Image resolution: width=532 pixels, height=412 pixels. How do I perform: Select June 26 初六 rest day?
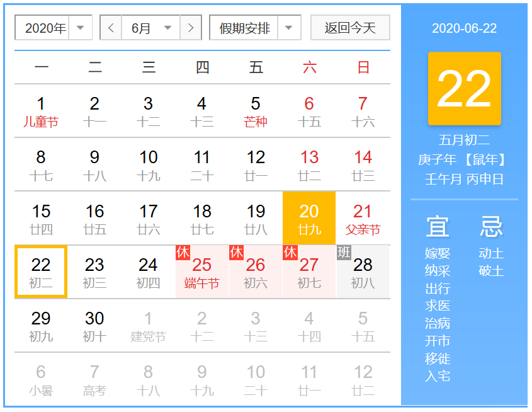256,272
